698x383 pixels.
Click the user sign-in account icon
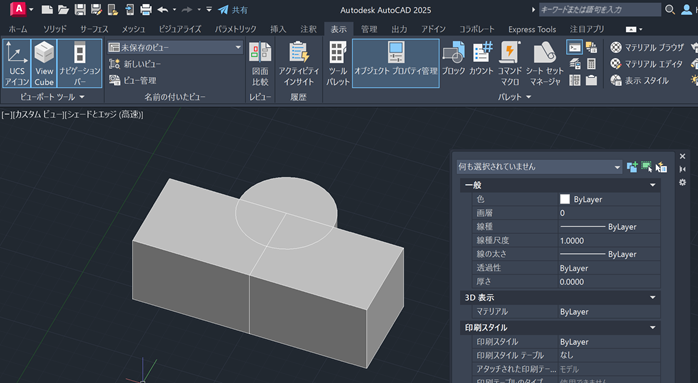686,9
